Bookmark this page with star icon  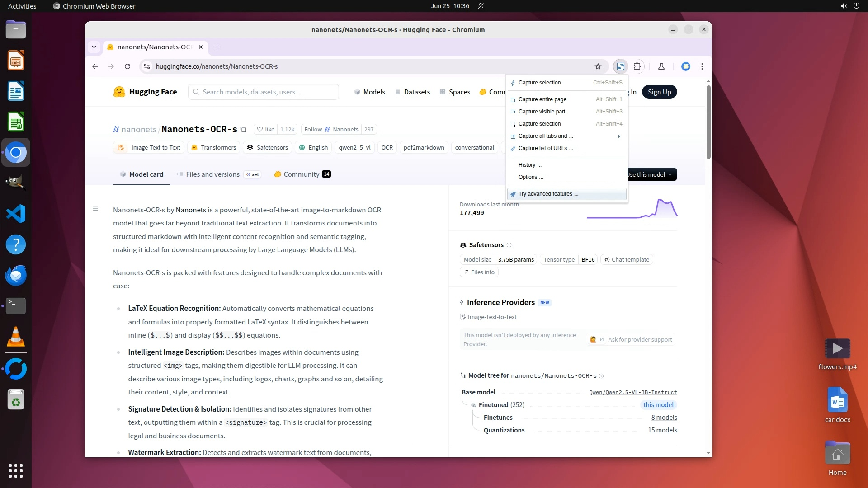[598, 66]
